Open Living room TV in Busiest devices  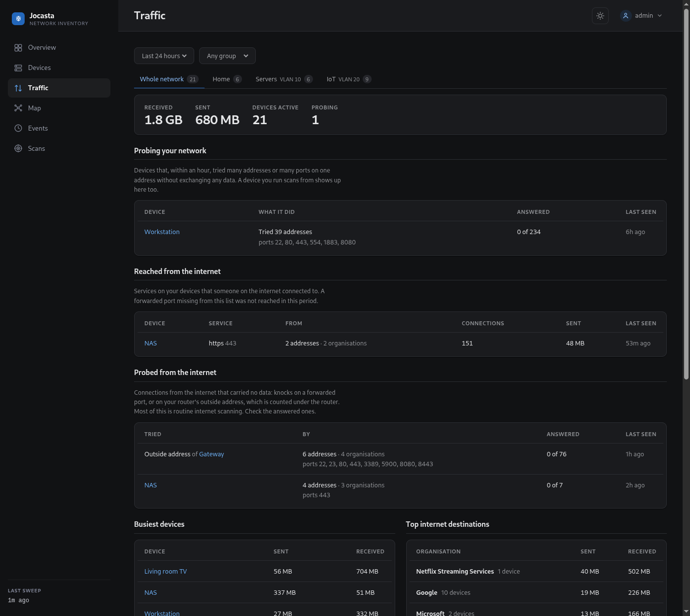[x=166, y=572]
